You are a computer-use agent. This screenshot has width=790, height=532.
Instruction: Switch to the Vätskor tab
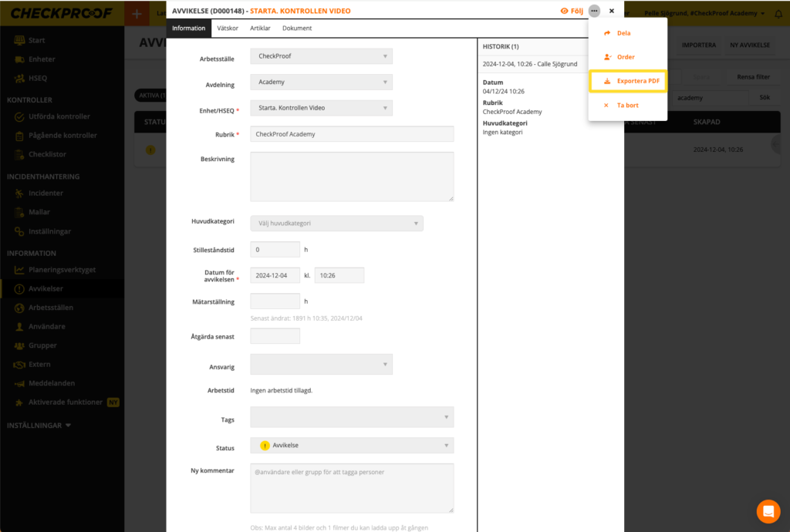pos(228,29)
